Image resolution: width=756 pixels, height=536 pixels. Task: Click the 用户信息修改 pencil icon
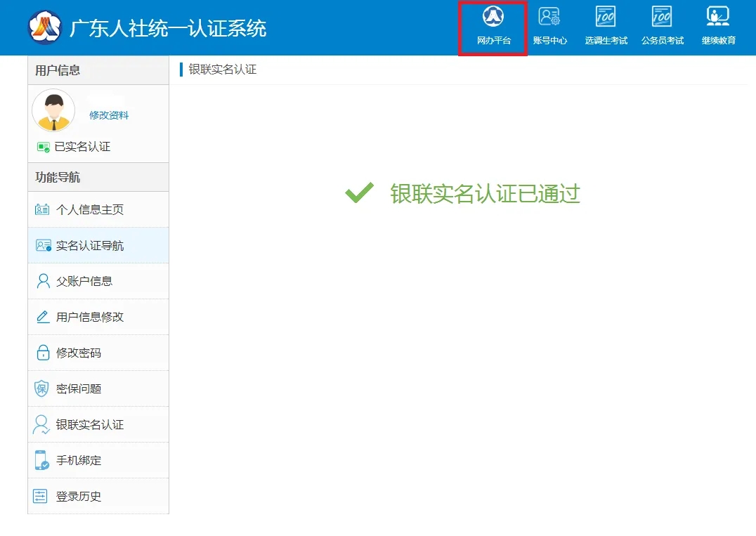[44, 317]
